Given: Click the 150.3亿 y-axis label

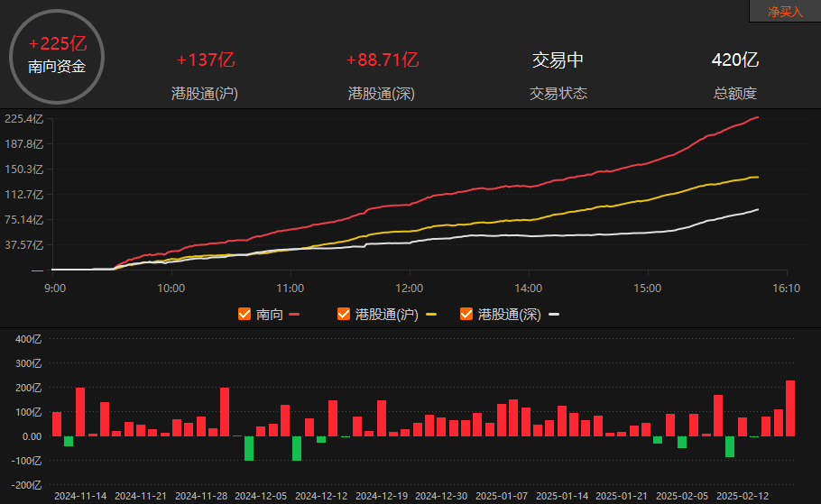Looking at the screenshot, I should point(24,169).
